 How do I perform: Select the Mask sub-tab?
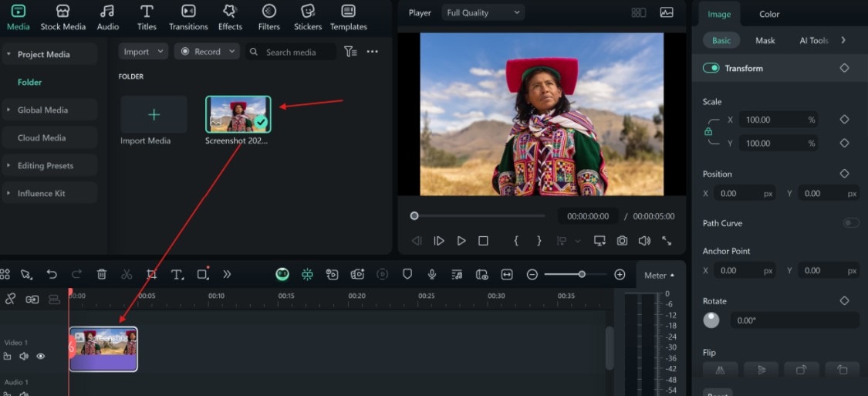(765, 40)
